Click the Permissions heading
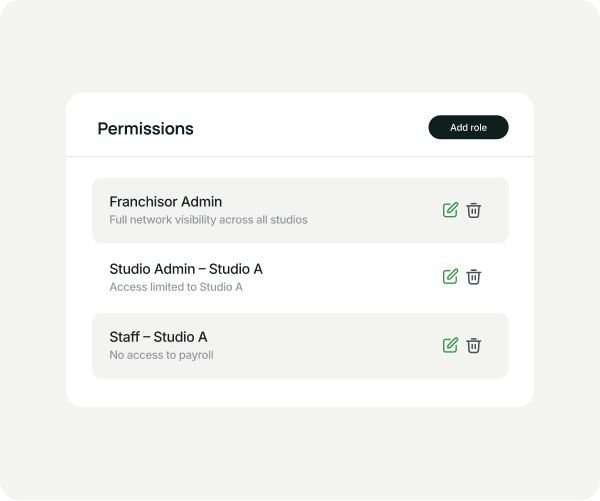600x501 pixels. click(x=145, y=129)
